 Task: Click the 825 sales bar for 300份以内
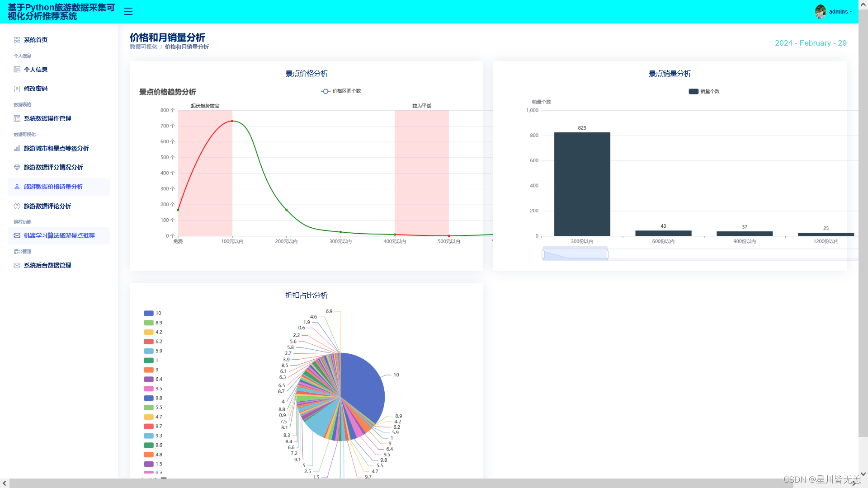pos(582,184)
